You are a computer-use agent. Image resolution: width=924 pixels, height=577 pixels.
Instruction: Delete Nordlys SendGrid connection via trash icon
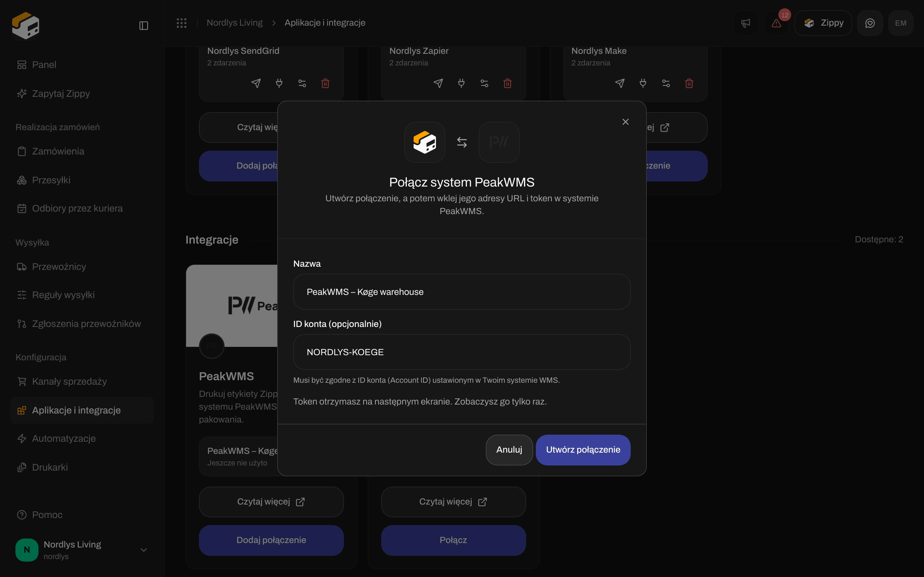pos(325,83)
